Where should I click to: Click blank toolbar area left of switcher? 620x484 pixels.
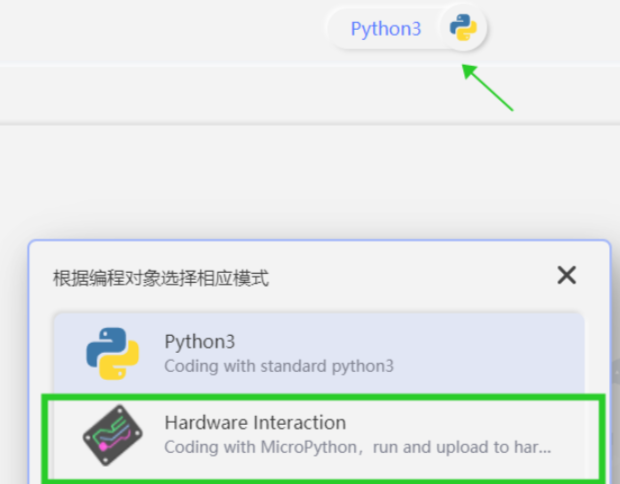pyautogui.click(x=158, y=30)
